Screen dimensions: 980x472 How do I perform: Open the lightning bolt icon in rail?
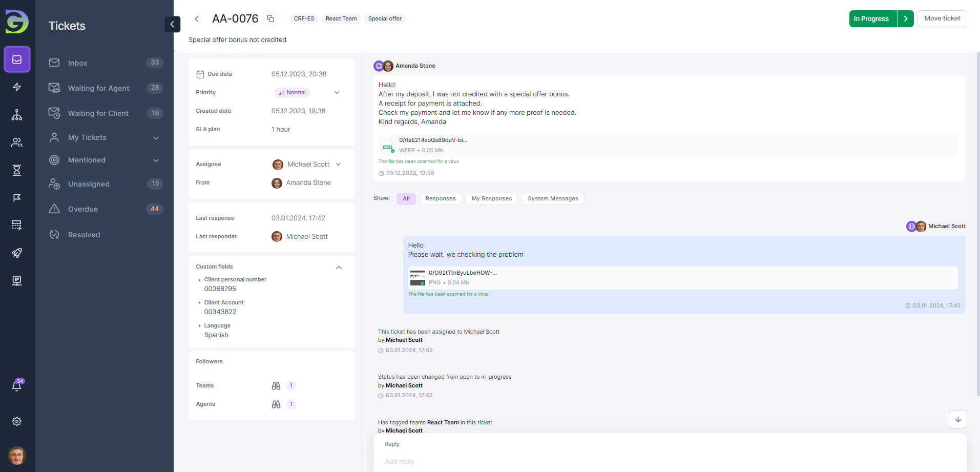pos(17,87)
